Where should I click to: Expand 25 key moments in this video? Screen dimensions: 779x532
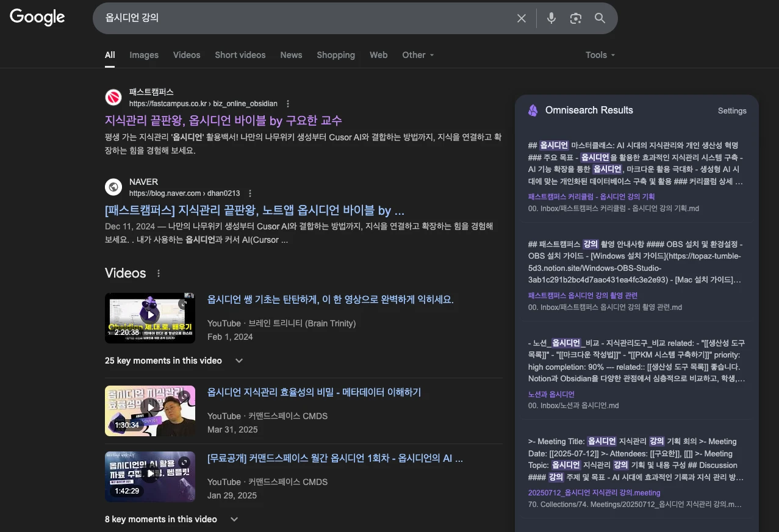pyautogui.click(x=174, y=361)
